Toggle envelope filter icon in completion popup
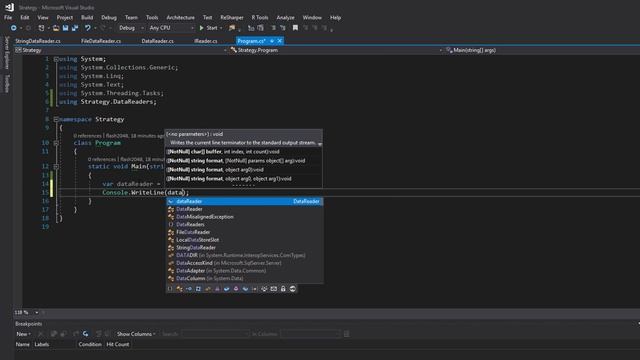The width and height of the screenshot is (640, 360). coord(274,289)
